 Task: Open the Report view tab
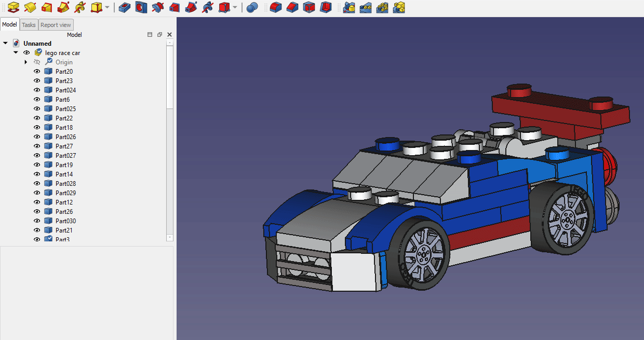point(56,25)
